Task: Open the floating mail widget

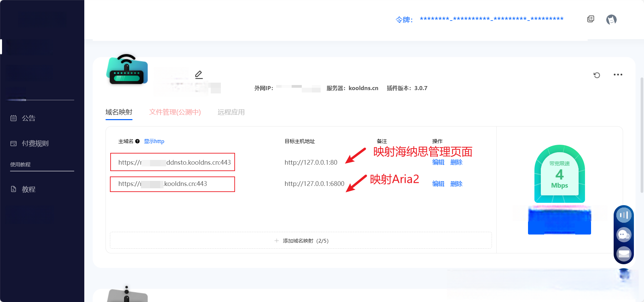Action: [x=624, y=254]
